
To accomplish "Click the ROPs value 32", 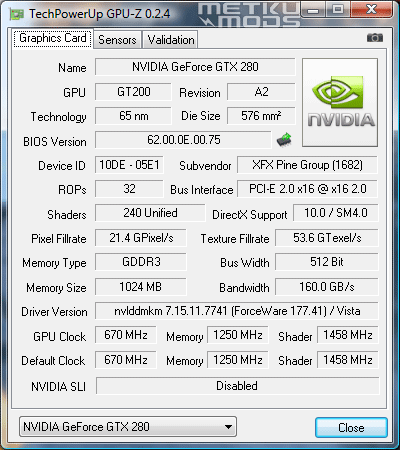I will (129, 189).
